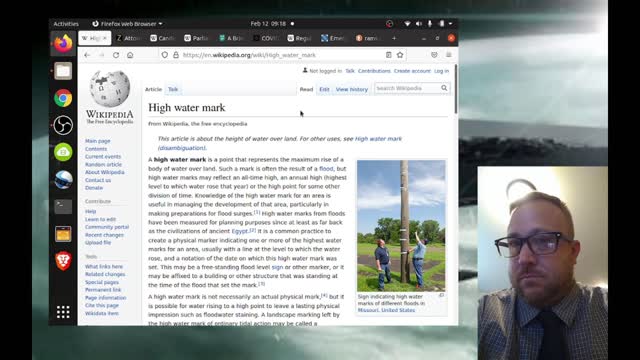The image size is (640, 360).
Task: Open Brave browser from the dock
Action: point(63,261)
